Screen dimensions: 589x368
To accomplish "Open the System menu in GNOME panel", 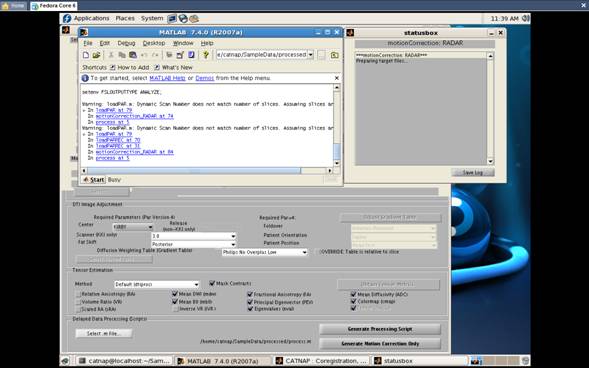I will [x=152, y=18].
